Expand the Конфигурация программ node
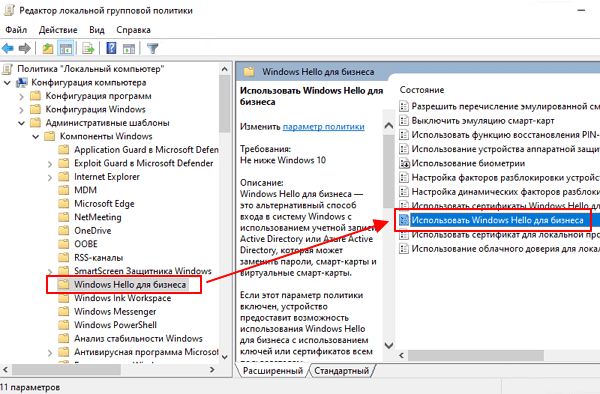600x394 pixels. [x=21, y=96]
